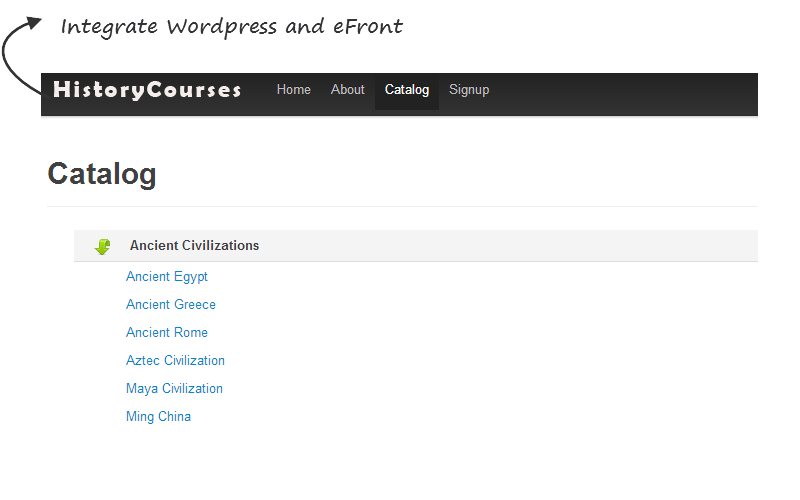Select the active Catalog tab
This screenshot has width=800, height=500.
[406, 90]
